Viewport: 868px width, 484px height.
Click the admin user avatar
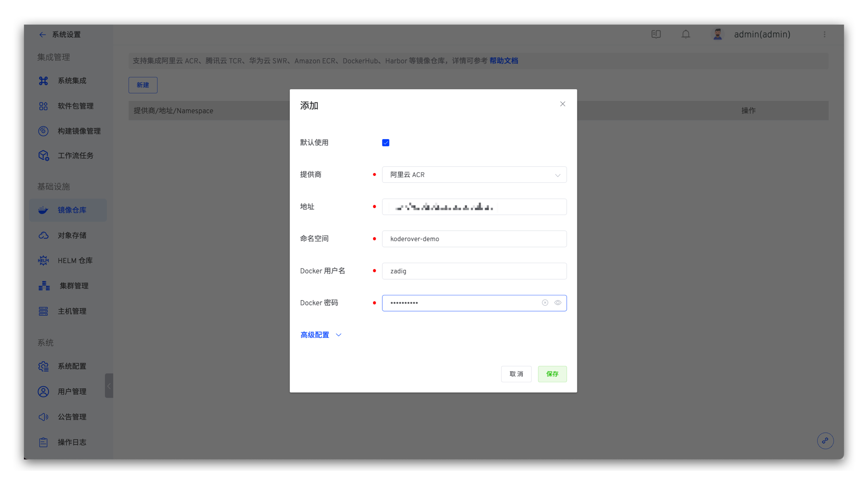pyautogui.click(x=717, y=34)
